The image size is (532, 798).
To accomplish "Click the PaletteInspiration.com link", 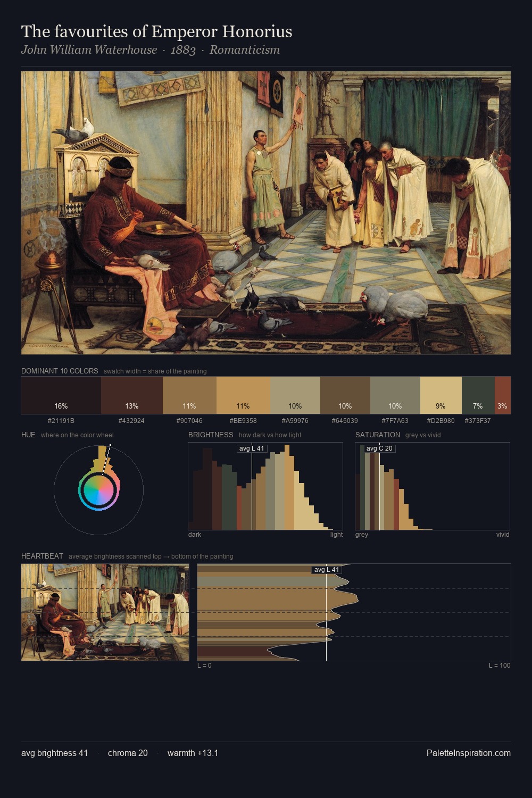I will pyautogui.click(x=469, y=753).
